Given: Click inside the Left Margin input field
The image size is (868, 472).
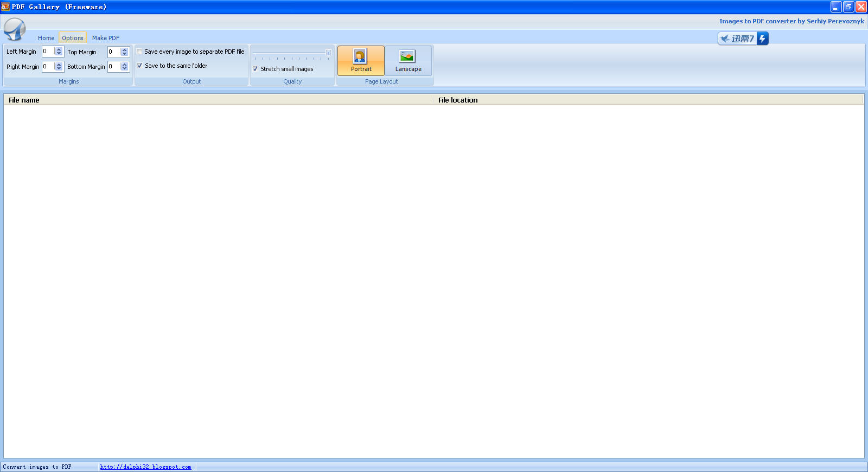Looking at the screenshot, I should 48,52.
